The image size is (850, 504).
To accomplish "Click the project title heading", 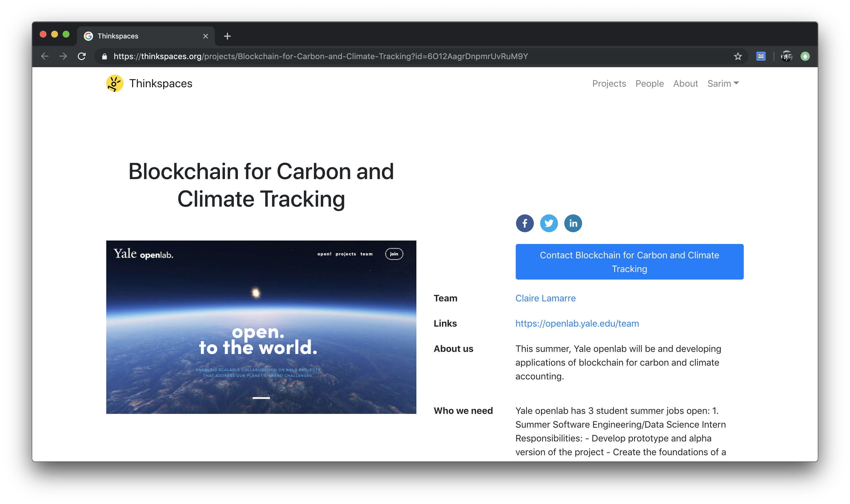I will (x=261, y=185).
